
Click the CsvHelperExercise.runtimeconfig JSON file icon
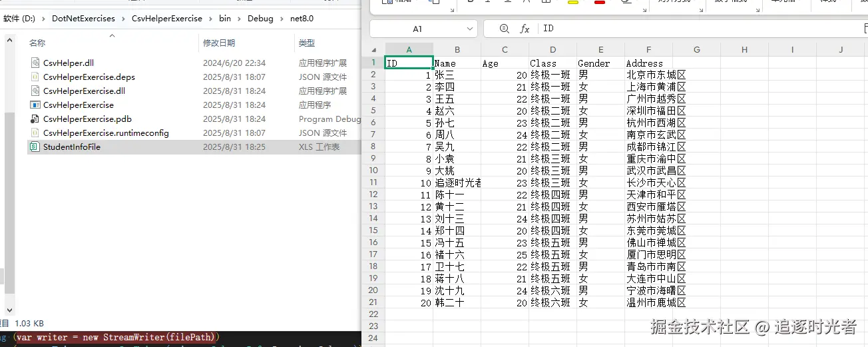35,133
